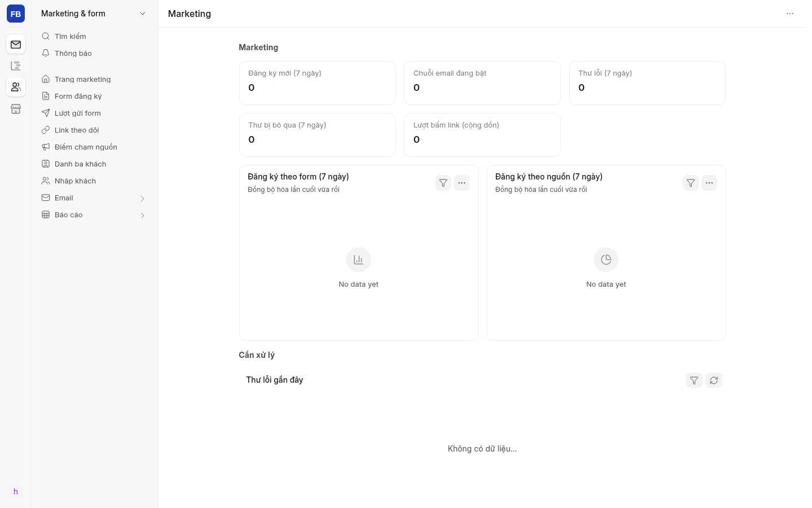The height and width of the screenshot is (508, 812).
Task: Click the people/contacts icon in left rail
Action: click(x=16, y=87)
